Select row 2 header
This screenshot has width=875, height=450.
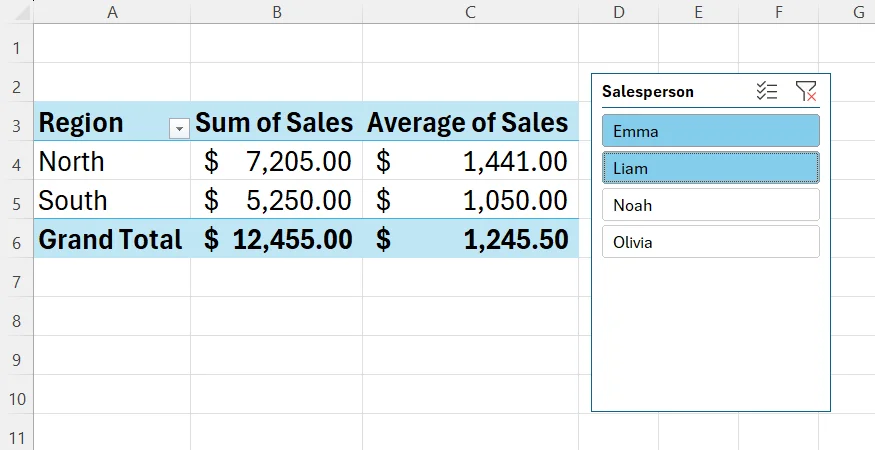[x=17, y=82]
